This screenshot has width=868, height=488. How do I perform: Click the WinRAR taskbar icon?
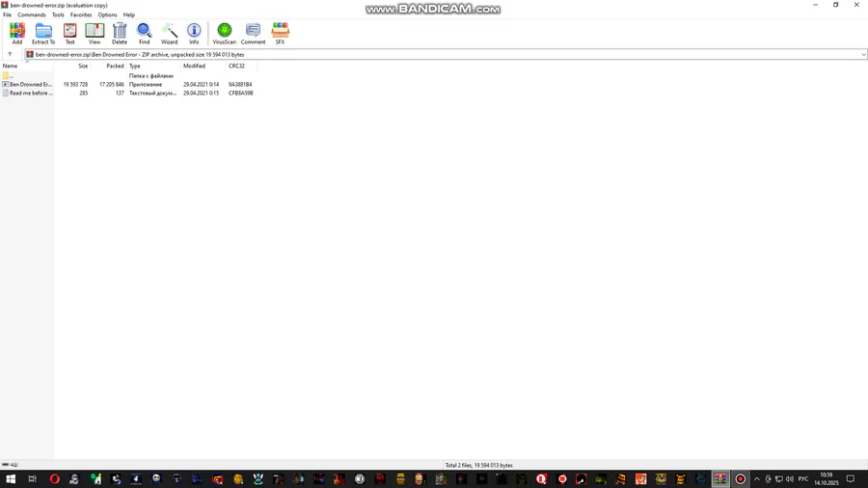720,479
